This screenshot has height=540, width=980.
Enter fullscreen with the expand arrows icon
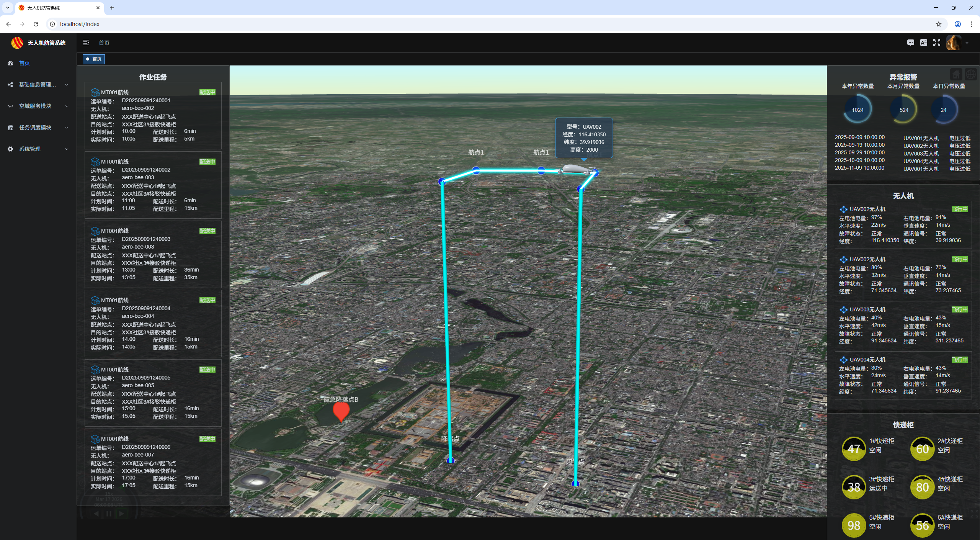point(936,43)
